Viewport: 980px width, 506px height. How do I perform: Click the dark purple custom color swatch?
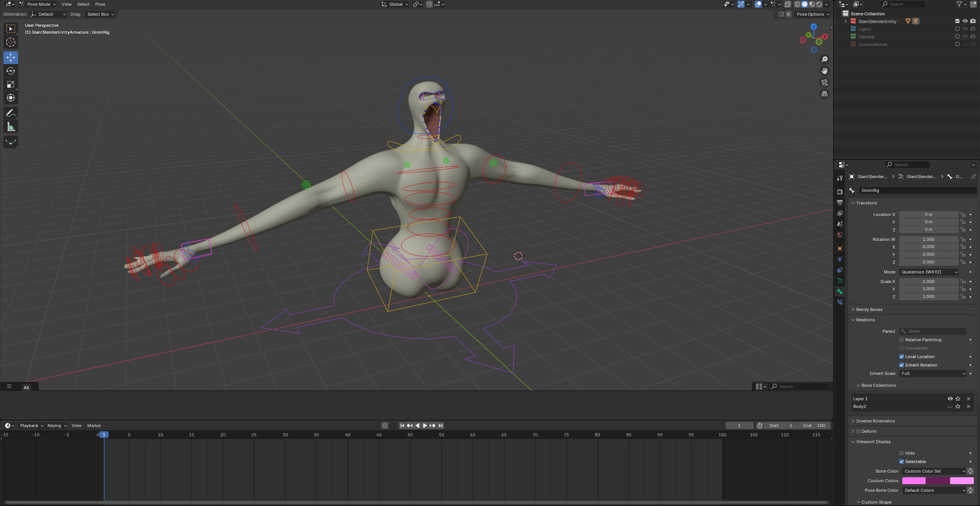click(938, 481)
